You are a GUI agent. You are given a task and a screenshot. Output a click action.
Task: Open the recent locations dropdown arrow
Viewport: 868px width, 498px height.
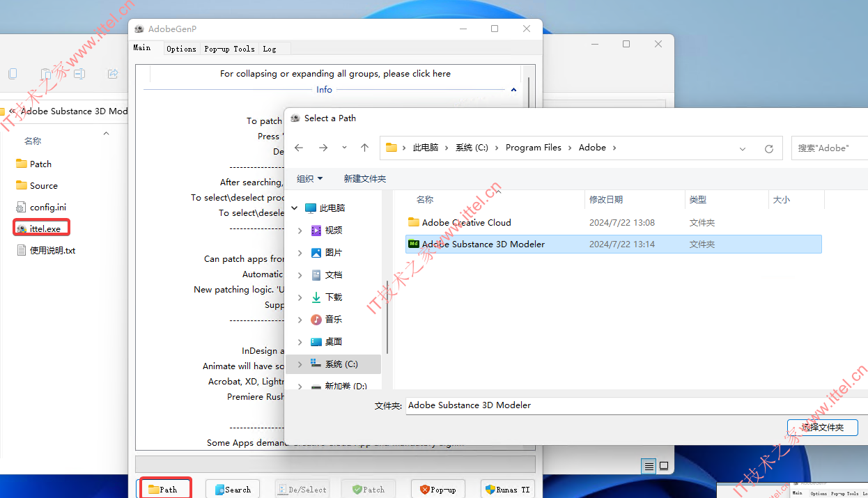coord(344,148)
